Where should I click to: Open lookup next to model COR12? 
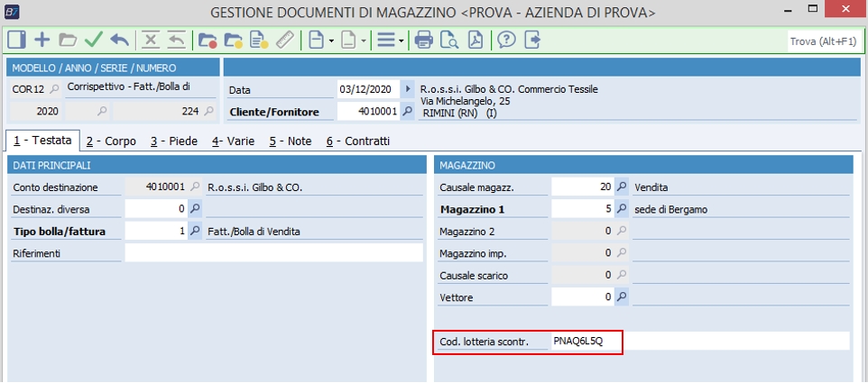click(54, 88)
